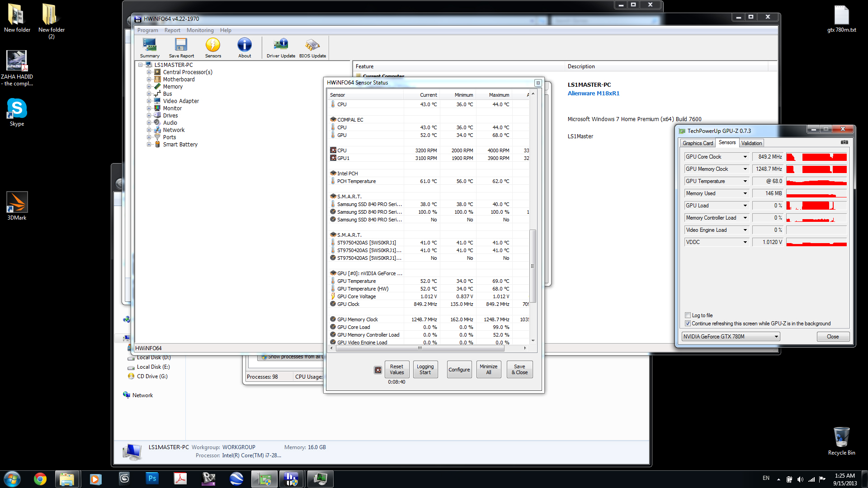Click the GPU-Z screenshot camera icon

pos(844,142)
